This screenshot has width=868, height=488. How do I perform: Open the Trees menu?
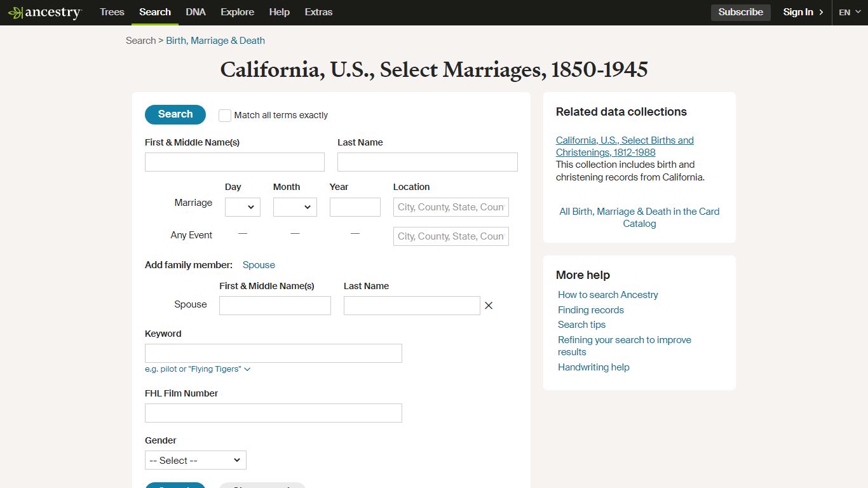coord(112,12)
